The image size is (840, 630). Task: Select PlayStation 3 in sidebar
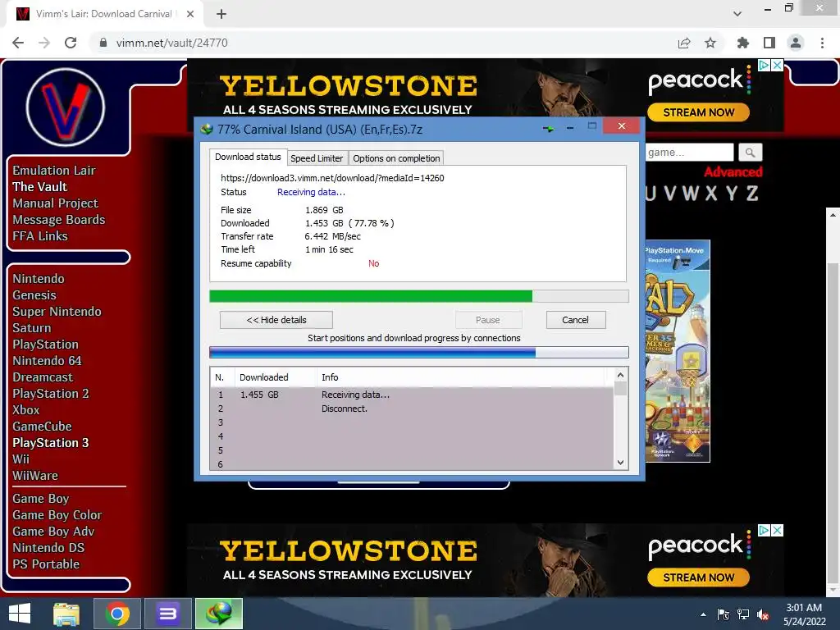(51, 443)
